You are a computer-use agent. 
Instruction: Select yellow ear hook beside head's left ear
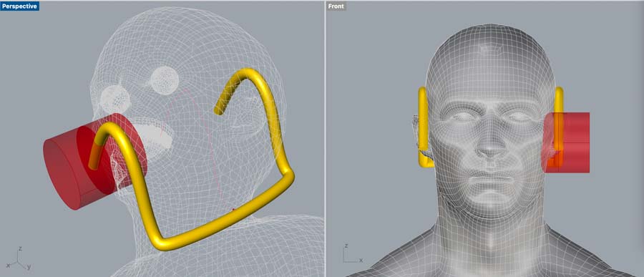coord(424,127)
